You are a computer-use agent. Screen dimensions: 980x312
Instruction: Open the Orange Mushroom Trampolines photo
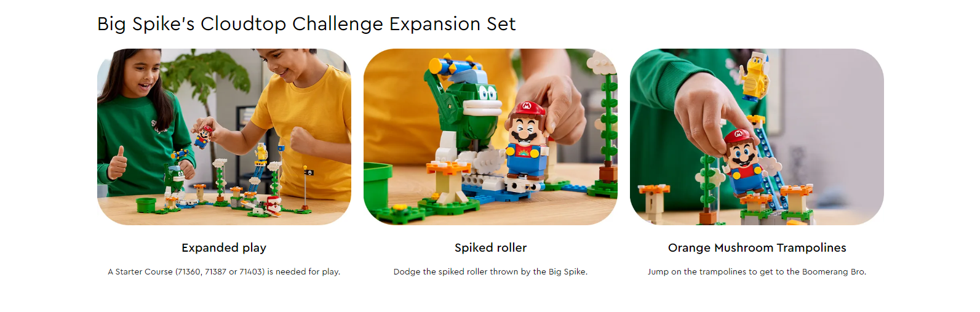click(757, 137)
